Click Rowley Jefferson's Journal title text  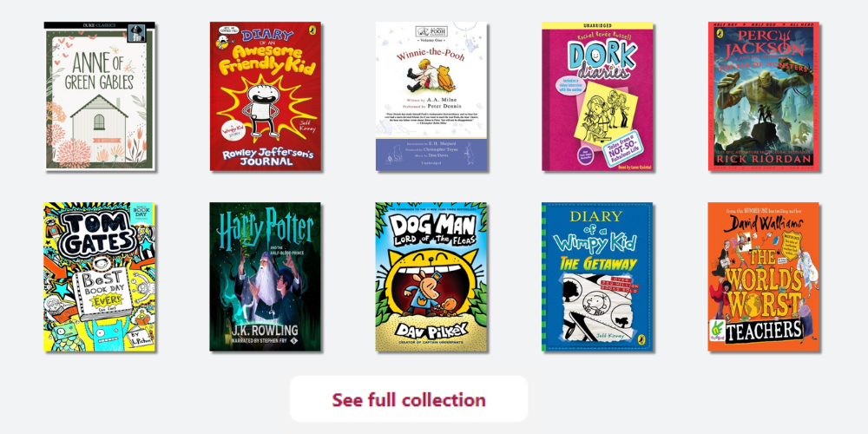266,157
